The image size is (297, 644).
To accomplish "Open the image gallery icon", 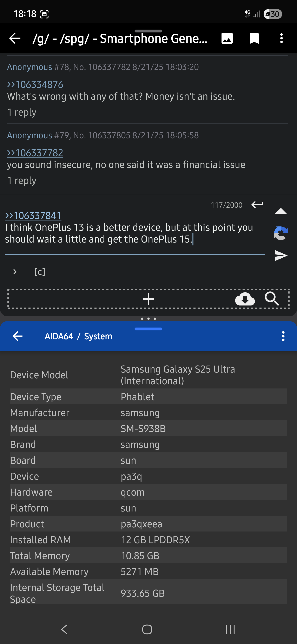I will click(x=227, y=38).
